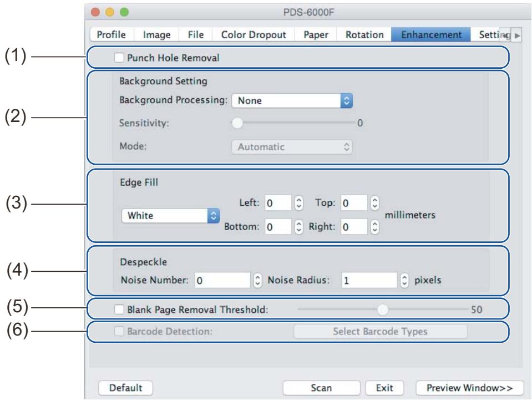Click the Default button

click(125, 388)
